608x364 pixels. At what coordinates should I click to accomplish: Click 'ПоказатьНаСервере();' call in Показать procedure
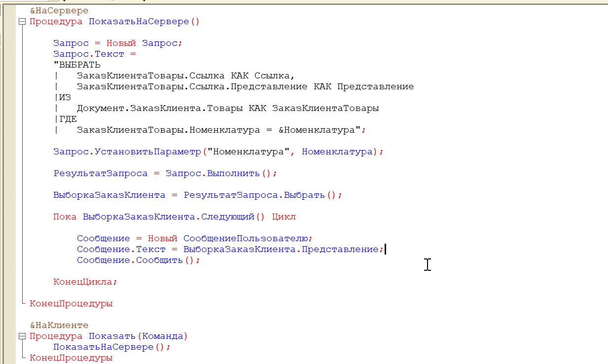coord(112,347)
